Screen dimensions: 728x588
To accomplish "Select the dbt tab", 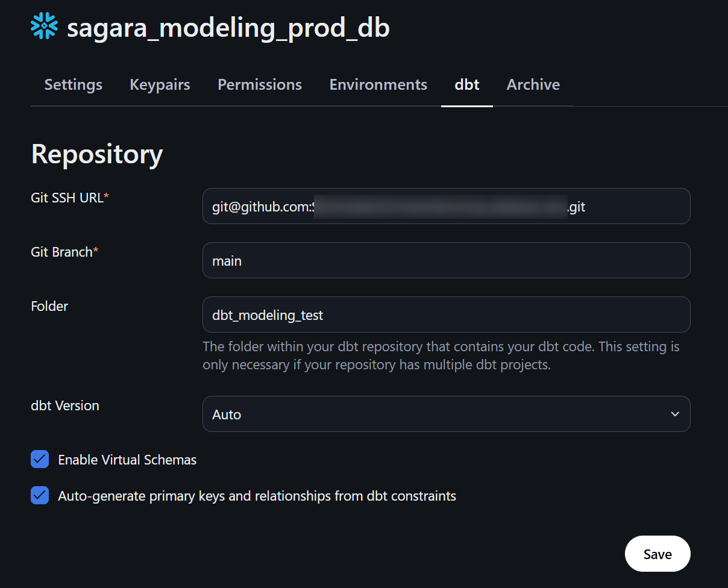I will pos(466,85).
